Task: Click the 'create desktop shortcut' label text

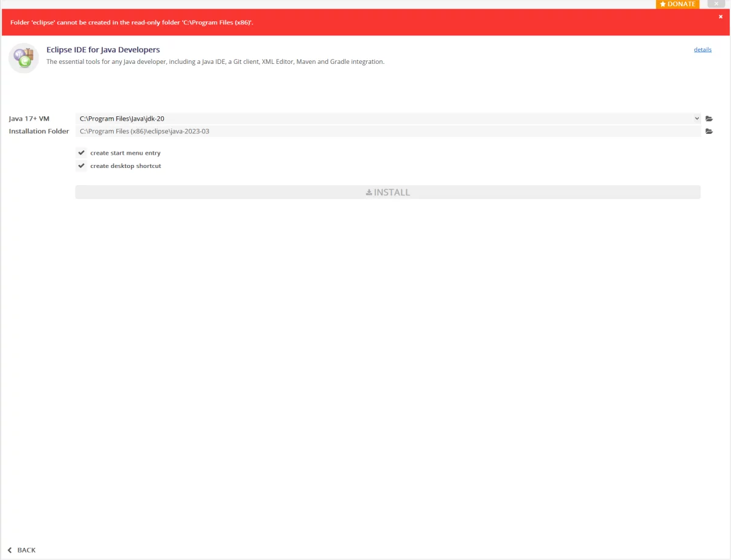Action: point(125,166)
